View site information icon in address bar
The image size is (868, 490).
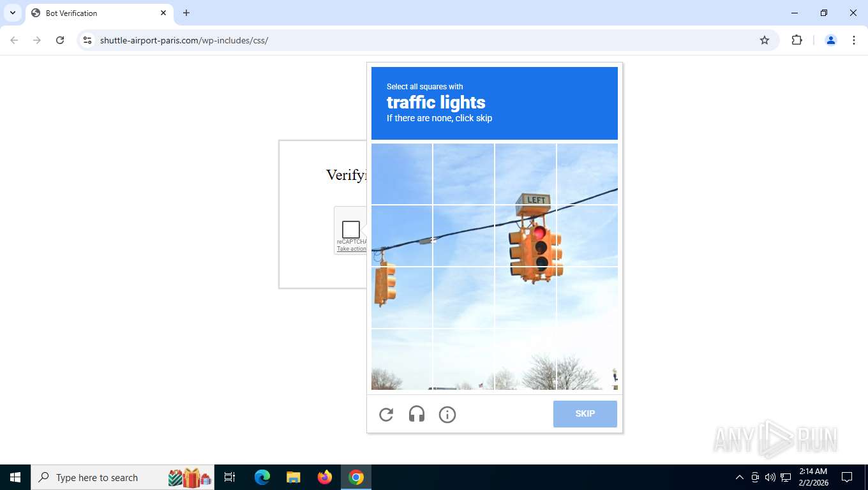tap(87, 40)
